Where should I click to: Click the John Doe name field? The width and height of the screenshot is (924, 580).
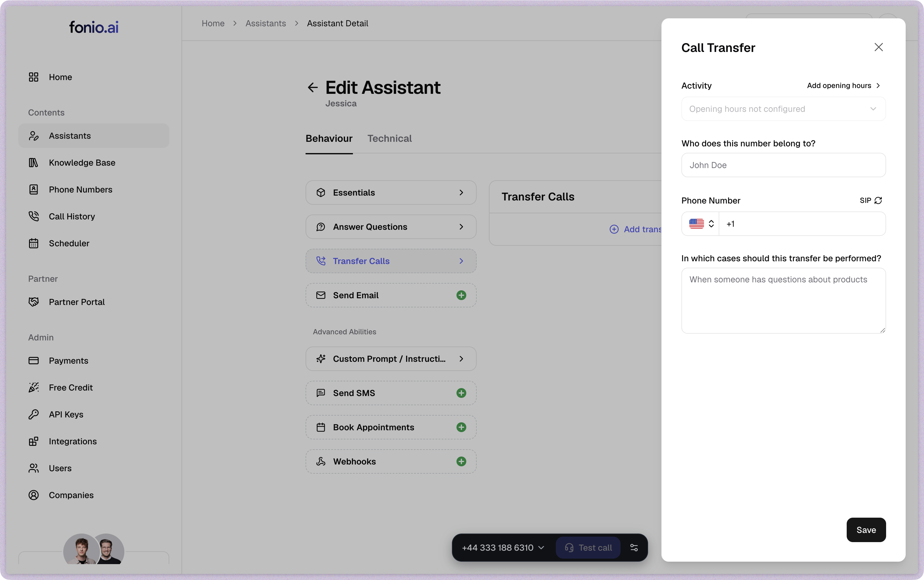[x=783, y=165]
